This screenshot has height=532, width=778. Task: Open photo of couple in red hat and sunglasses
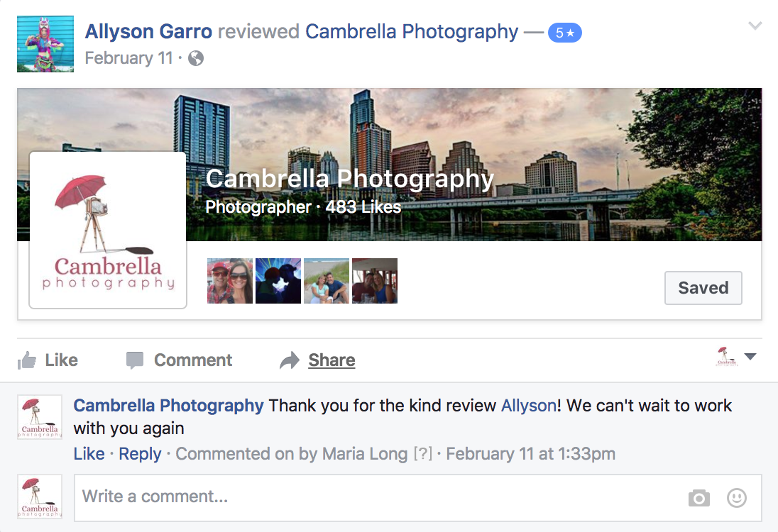tap(230, 281)
